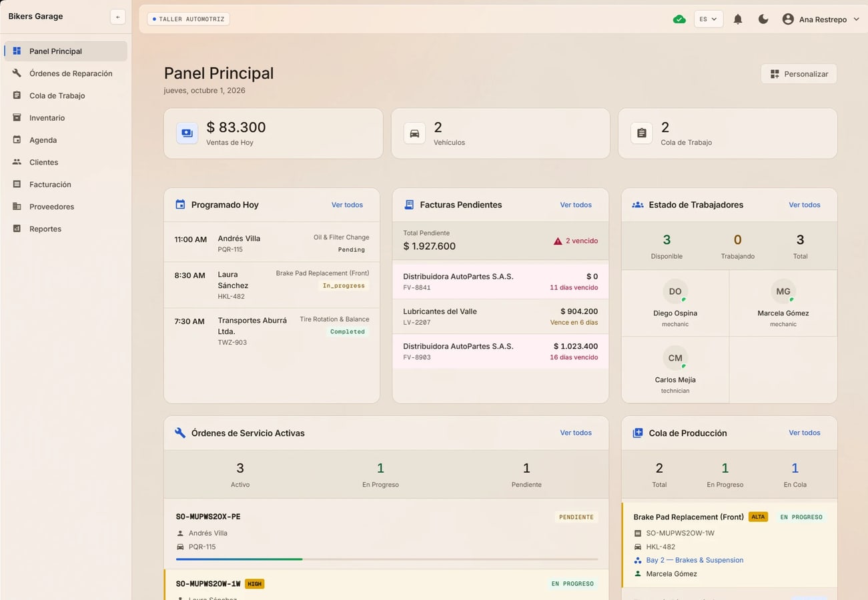Screen dimensions: 868x600
Task: Toggle dark mode with the moon icon
Action: 763,19
